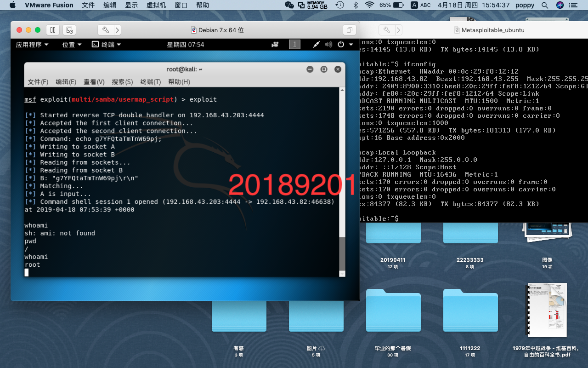Open the Wi-Fi menu bar icon
Viewport: 588px width, 368px height.
point(370,5)
